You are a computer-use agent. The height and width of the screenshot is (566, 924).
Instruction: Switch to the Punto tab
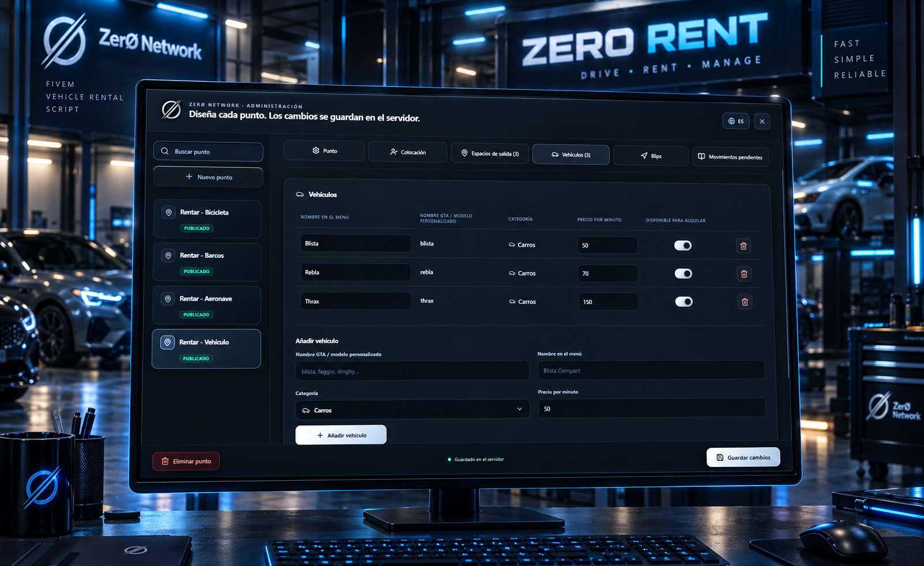[x=324, y=151]
